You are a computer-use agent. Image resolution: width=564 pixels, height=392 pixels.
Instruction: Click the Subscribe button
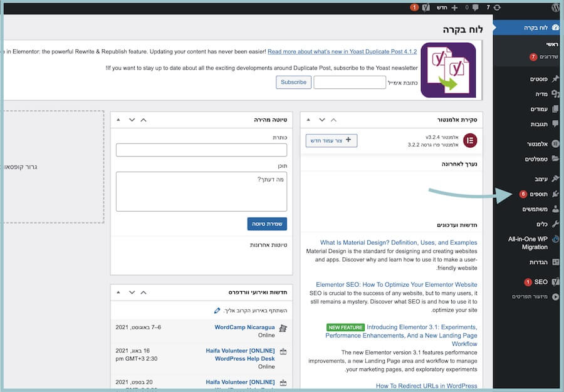pos(293,82)
